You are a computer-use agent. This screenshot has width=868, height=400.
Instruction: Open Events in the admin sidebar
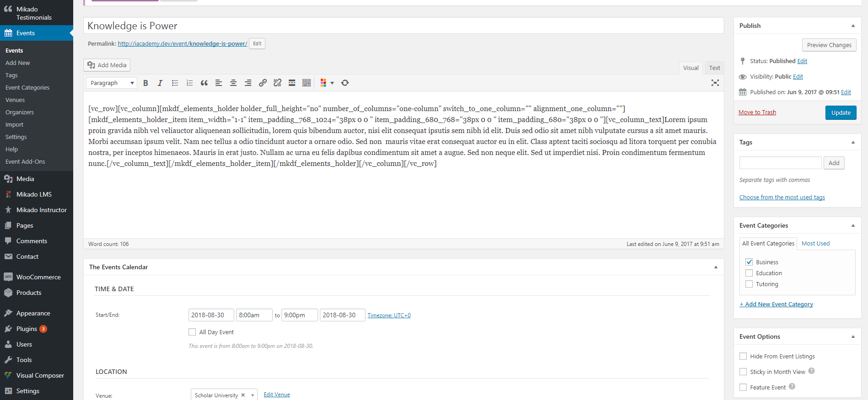coord(37,33)
